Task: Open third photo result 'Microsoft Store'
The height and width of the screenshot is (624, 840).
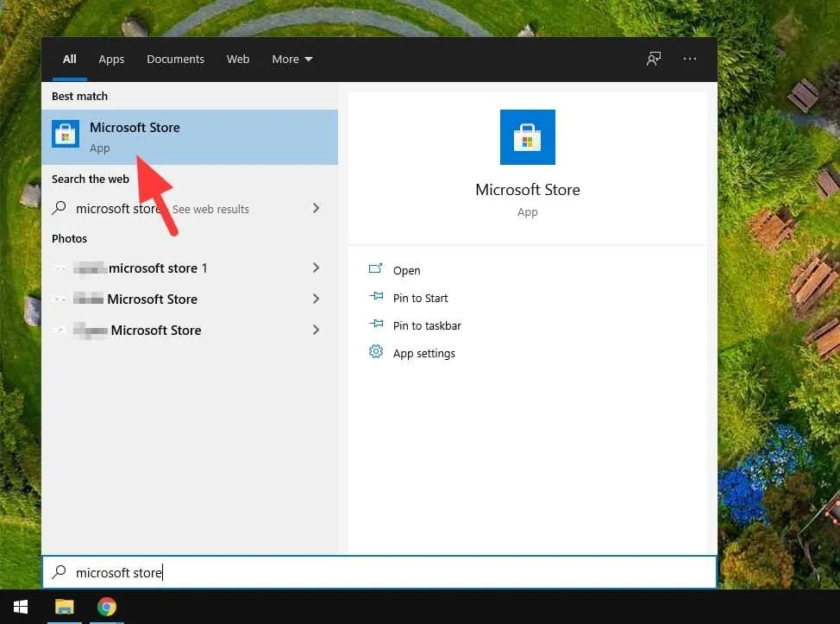Action: [x=190, y=331]
